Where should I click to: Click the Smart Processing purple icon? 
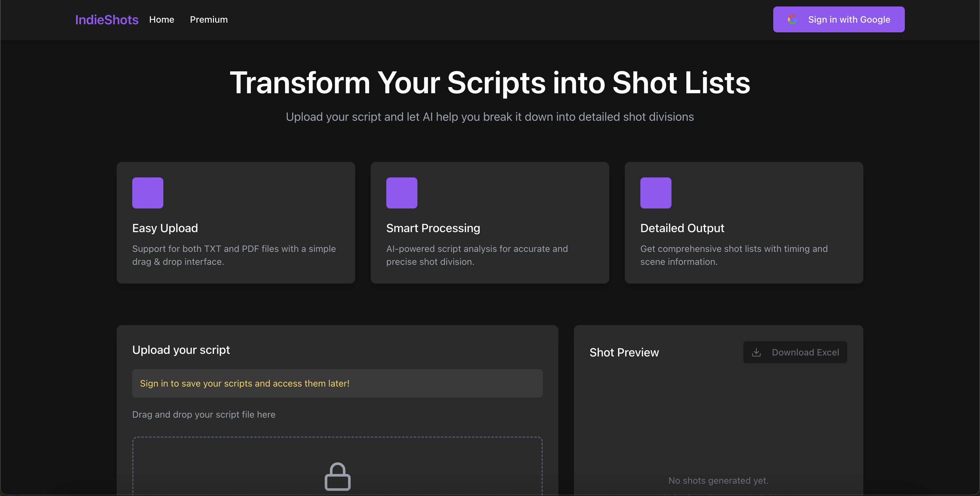click(402, 193)
